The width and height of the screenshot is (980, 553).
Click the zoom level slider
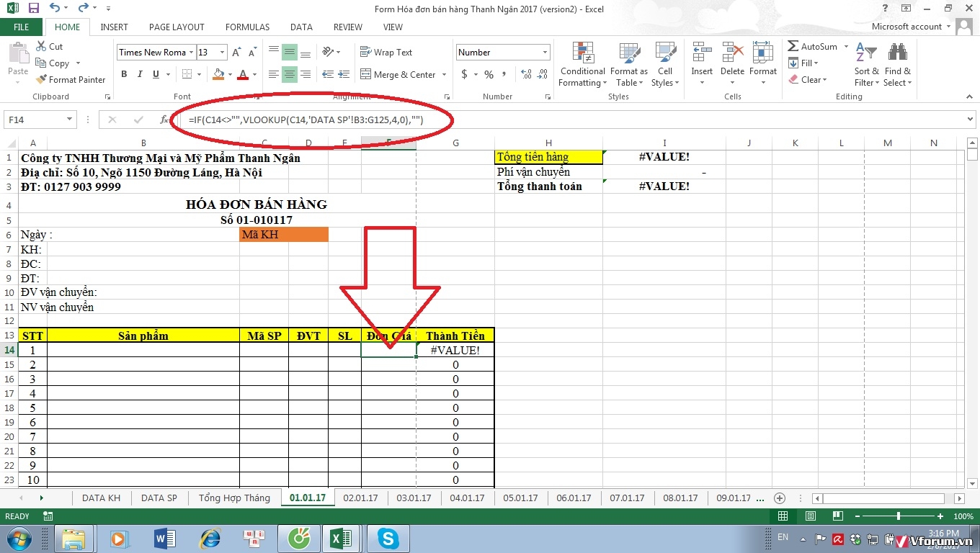[x=898, y=516]
